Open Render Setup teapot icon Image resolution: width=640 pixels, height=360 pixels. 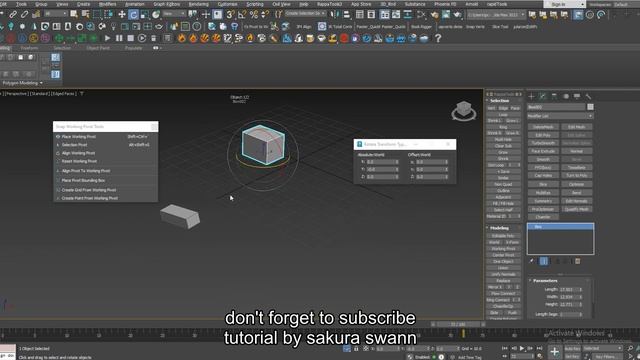pos(434,15)
